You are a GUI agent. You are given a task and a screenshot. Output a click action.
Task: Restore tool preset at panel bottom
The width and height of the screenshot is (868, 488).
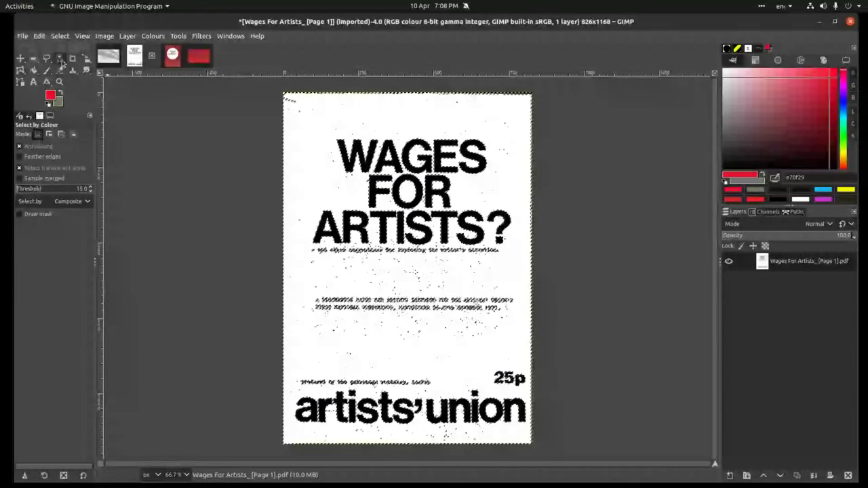coord(44,475)
